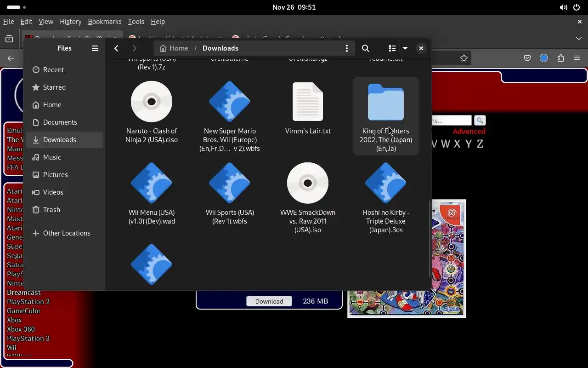588x368 pixels.
Task: Open Music in Files sidebar
Action: 64,157
